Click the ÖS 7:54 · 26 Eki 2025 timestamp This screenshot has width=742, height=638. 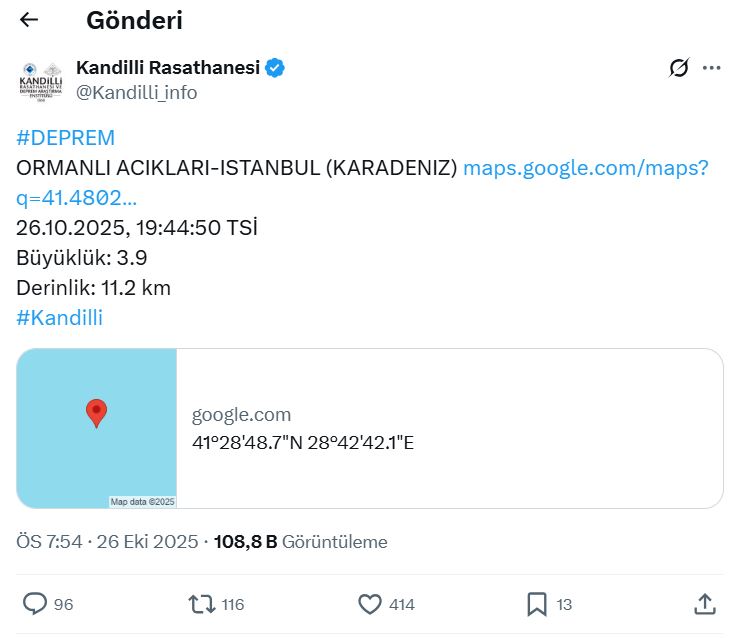tap(106, 542)
